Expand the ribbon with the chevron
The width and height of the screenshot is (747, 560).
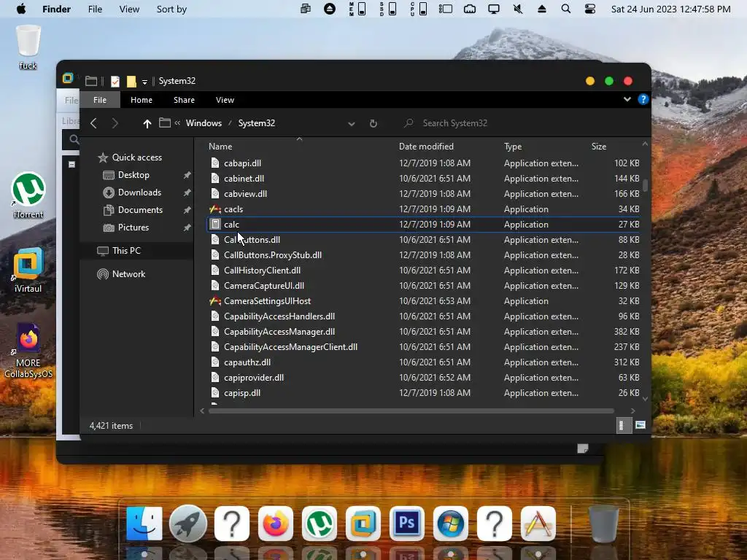coord(627,99)
